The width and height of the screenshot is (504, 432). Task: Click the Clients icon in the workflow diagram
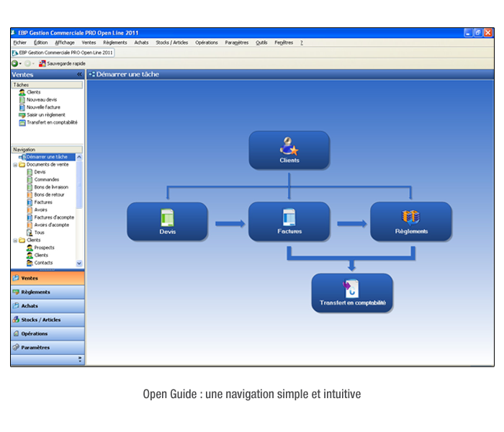[x=289, y=146]
